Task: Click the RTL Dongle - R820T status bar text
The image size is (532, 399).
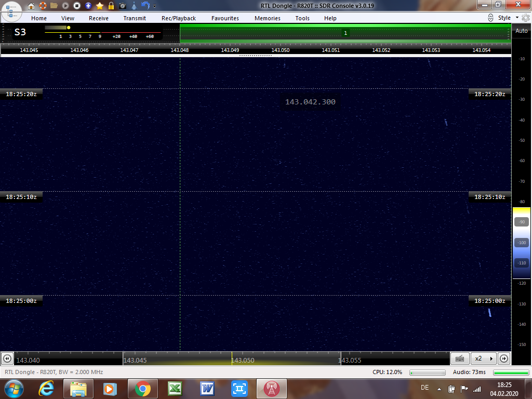Action: coord(54,372)
